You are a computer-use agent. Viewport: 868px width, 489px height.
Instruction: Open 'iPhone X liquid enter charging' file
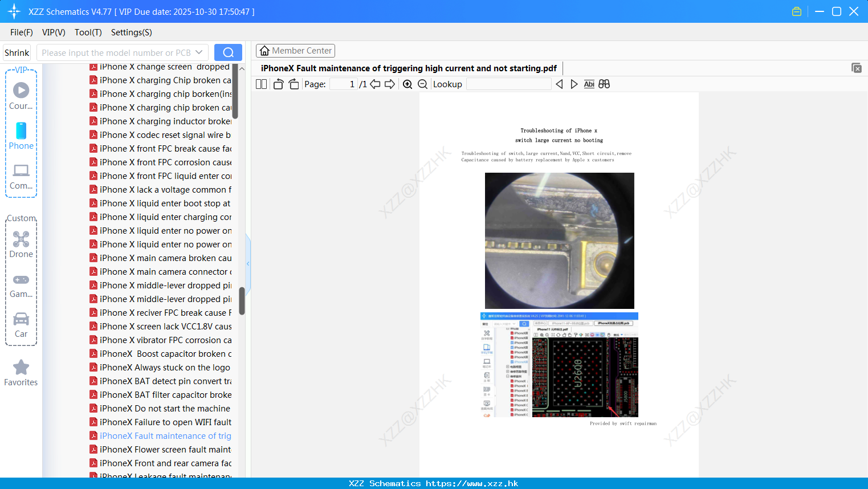[x=161, y=217]
